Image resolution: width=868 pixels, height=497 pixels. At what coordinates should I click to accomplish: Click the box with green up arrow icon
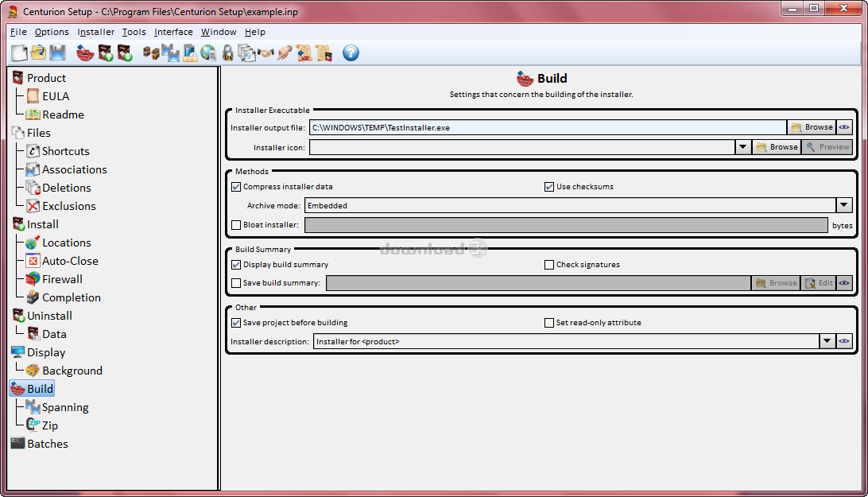pyautogui.click(x=105, y=53)
